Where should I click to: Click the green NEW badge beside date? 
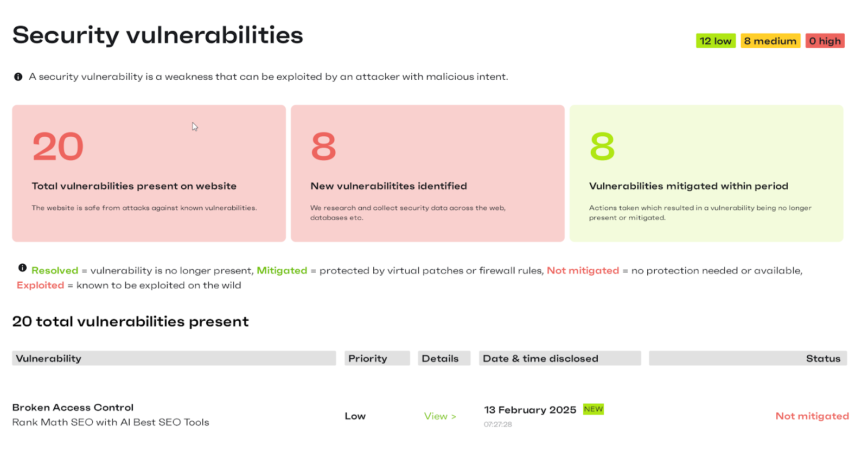[593, 409]
